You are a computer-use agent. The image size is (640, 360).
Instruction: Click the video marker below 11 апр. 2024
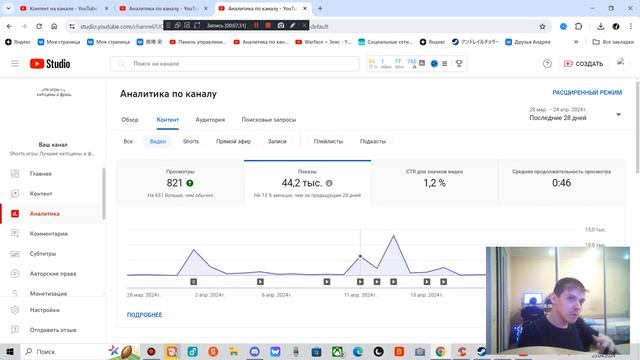(360, 282)
